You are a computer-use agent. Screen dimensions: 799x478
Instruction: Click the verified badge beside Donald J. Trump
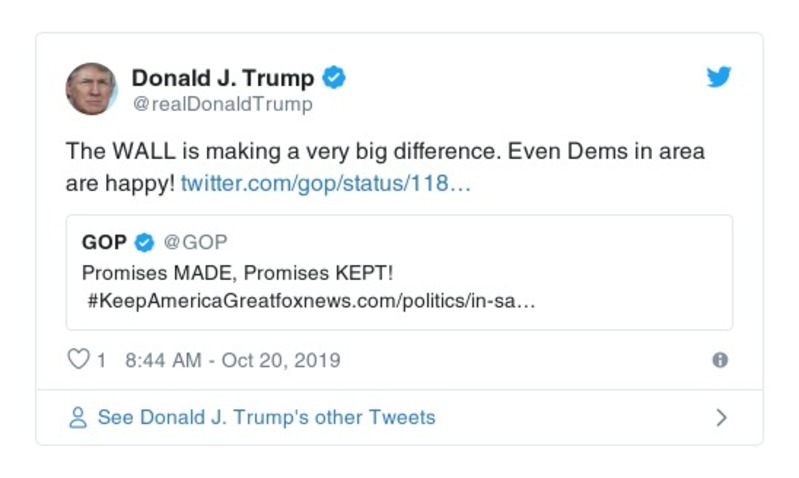coord(335,77)
